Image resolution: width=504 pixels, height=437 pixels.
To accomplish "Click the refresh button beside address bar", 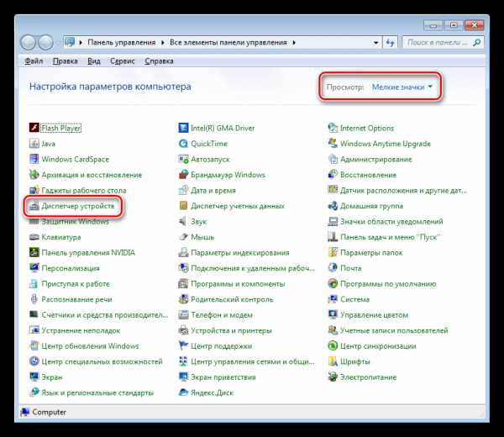I will tap(390, 43).
